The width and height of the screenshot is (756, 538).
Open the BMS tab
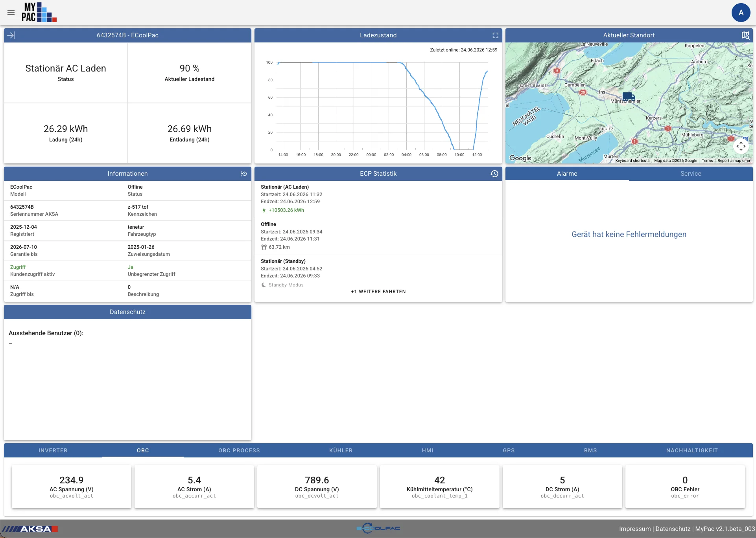590,450
